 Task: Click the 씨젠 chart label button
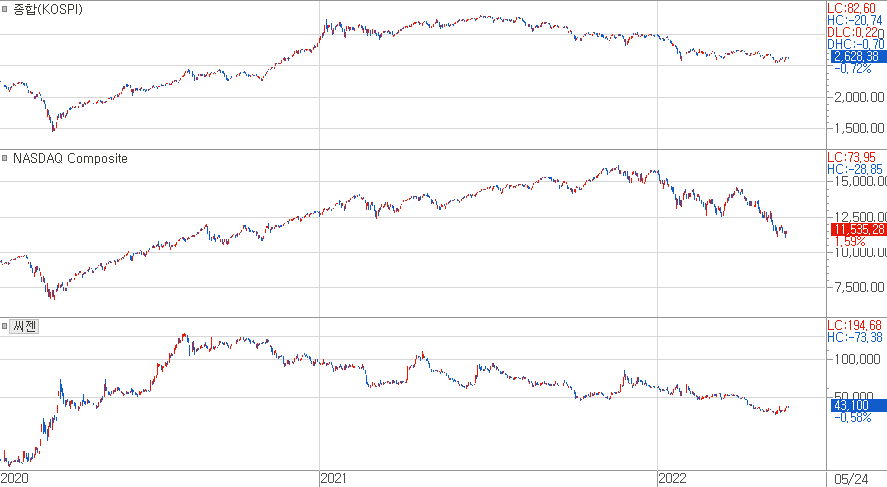click(x=24, y=326)
